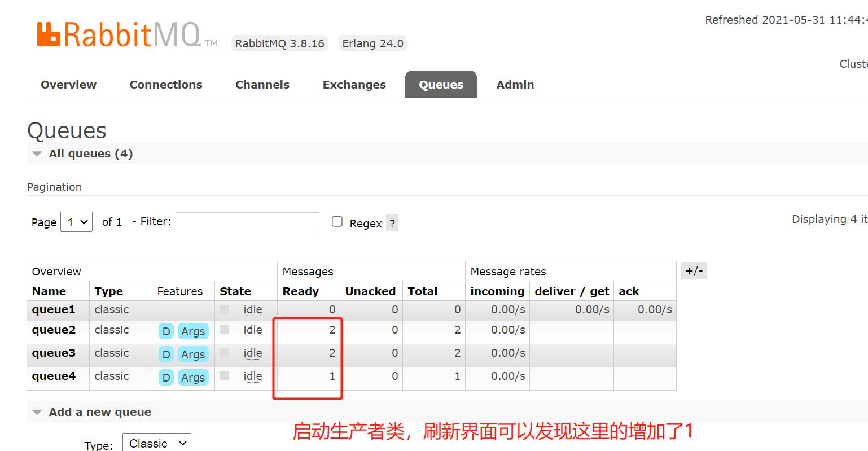
Task: Sort by State column header
Action: pyautogui.click(x=235, y=291)
